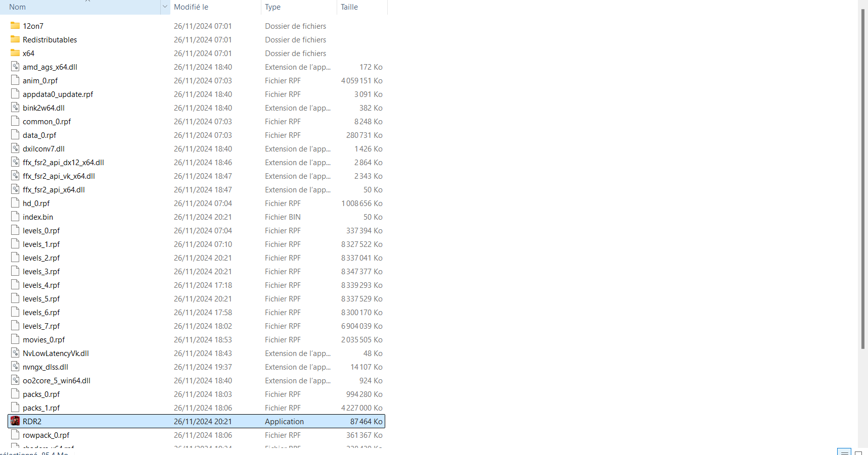
Task: Click the 994 280 Ko size value
Action: pyautogui.click(x=364, y=394)
